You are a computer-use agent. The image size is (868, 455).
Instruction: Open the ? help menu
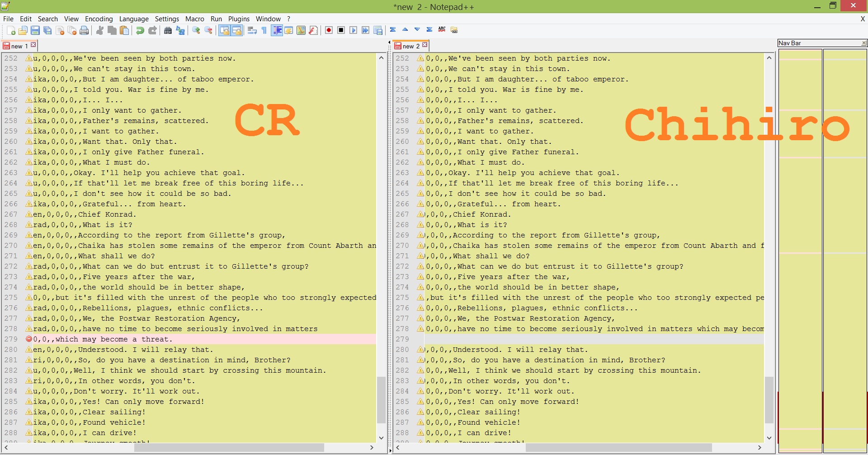(289, 19)
